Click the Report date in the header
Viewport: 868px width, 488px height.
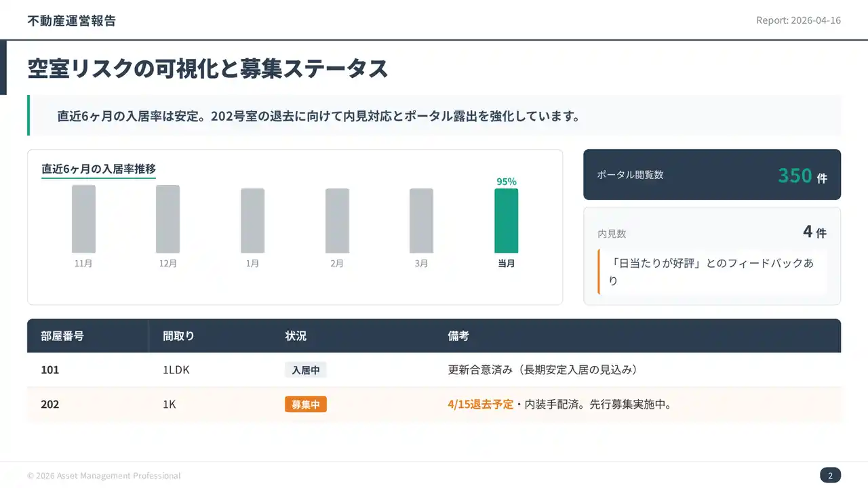[798, 20]
